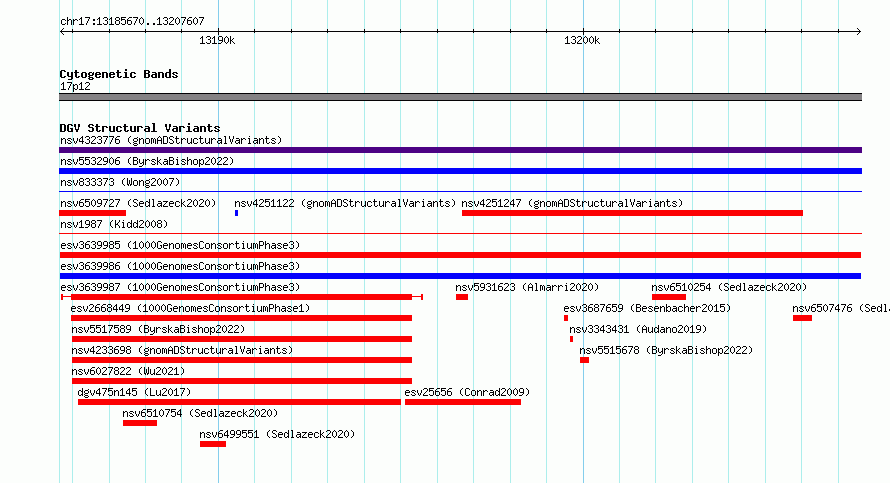Open nsv833373 Wong2007 variant label
Screen dimensions: 890x483
coord(120,182)
